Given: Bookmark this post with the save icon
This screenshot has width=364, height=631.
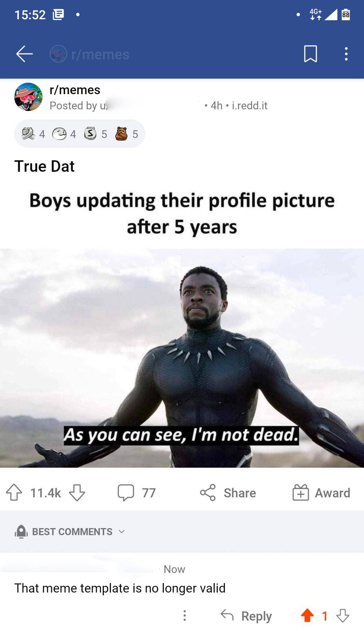Looking at the screenshot, I should coord(310,54).
